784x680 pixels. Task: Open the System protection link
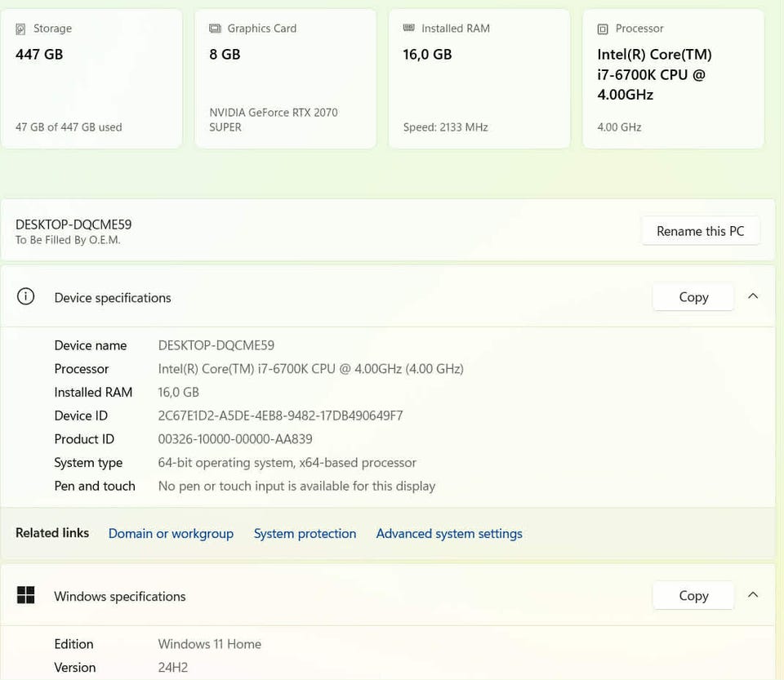click(x=305, y=534)
